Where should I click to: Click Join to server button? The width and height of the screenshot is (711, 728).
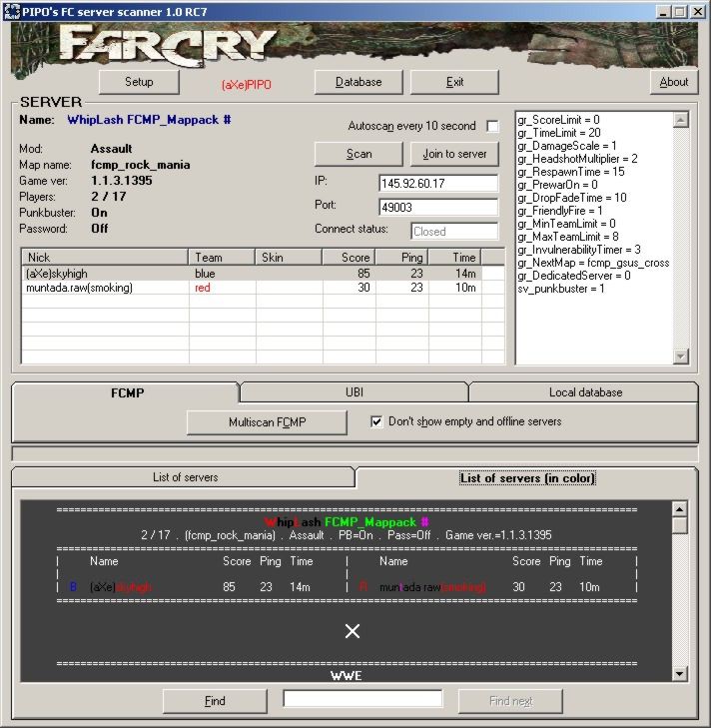[454, 154]
